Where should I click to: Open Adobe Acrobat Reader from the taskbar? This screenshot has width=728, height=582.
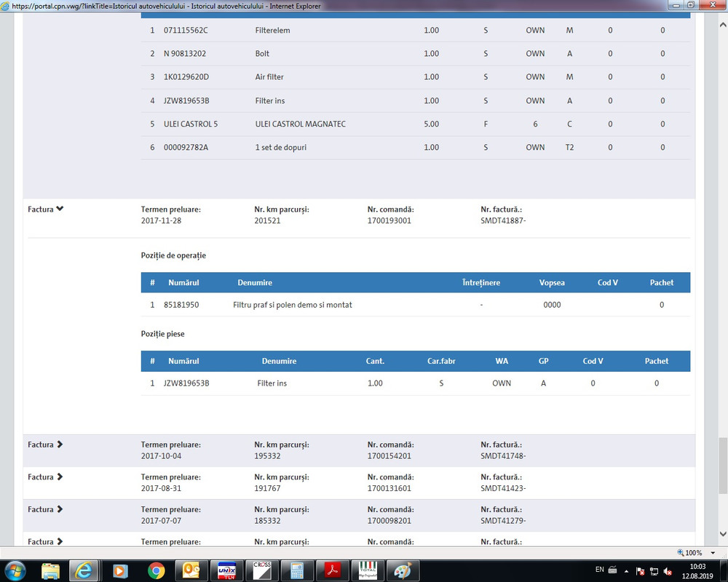pos(333,570)
